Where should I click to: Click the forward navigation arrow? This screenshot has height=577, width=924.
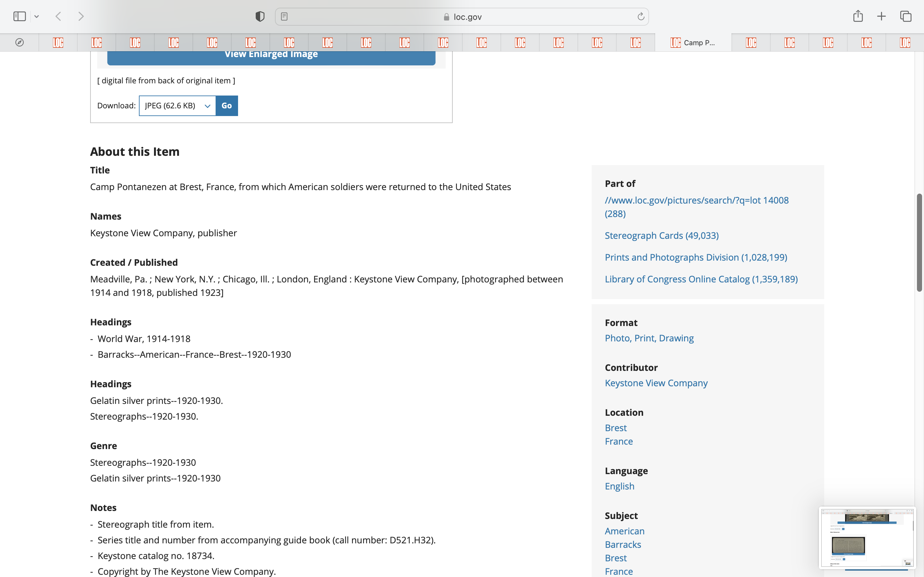click(81, 16)
